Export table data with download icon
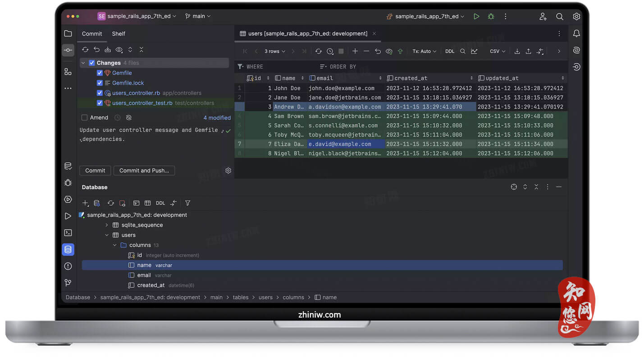644x359 pixels. [517, 51]
